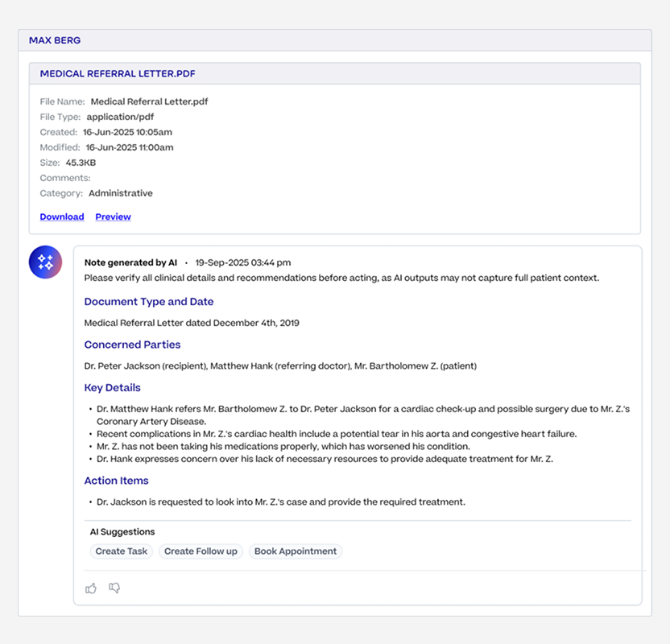Click the Note generated by AI title
Image resolution: width=670 pixels, height=644 pixels.
[x=130, y=262]
